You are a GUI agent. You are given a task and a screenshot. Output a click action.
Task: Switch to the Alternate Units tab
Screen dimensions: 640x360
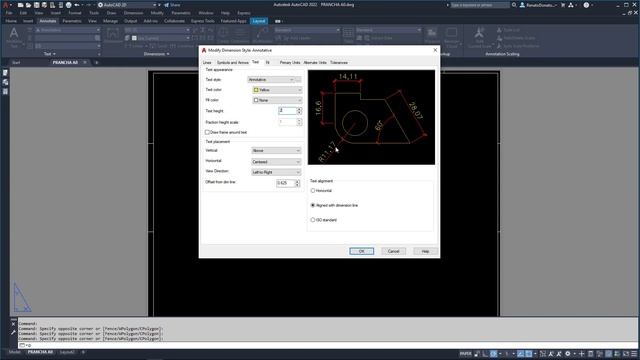[x=315, y=62]
